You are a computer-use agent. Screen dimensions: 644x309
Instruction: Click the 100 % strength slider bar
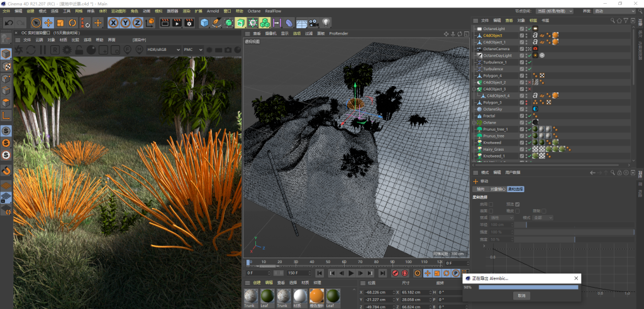click(x=574, y=232)
